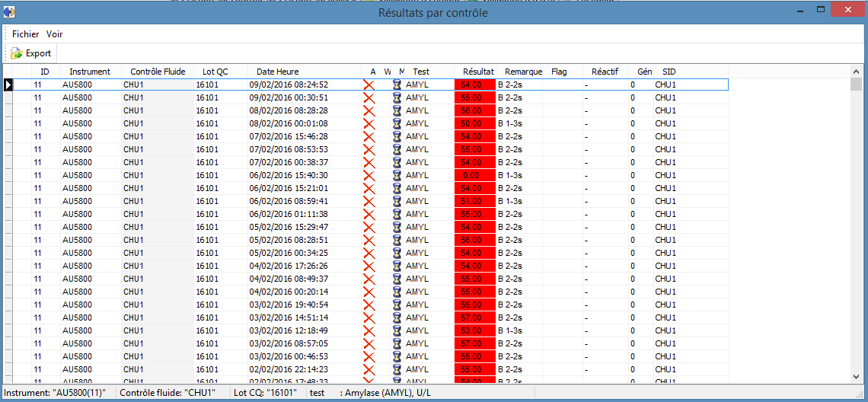868x402 pixels.
Task: Click the application icon in the title bar
Action: tap(9, 11)
